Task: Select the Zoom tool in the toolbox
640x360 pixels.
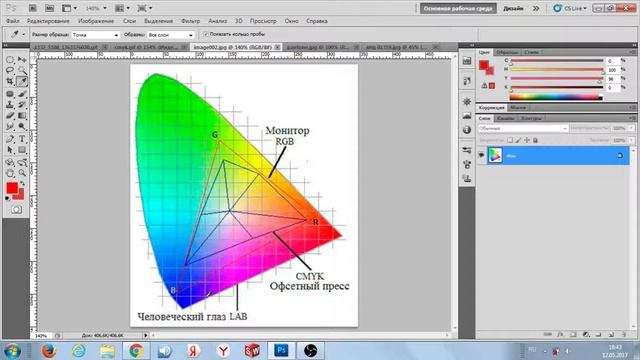Action: [x=22, y=173]
